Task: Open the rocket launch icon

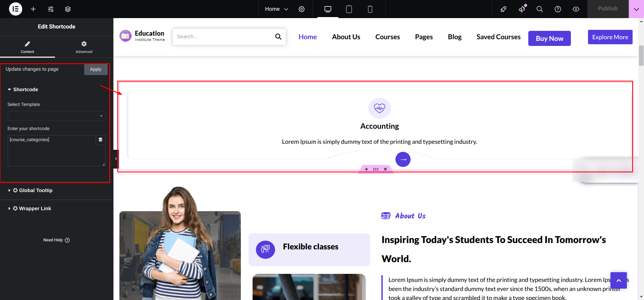Action: point(503,9)
